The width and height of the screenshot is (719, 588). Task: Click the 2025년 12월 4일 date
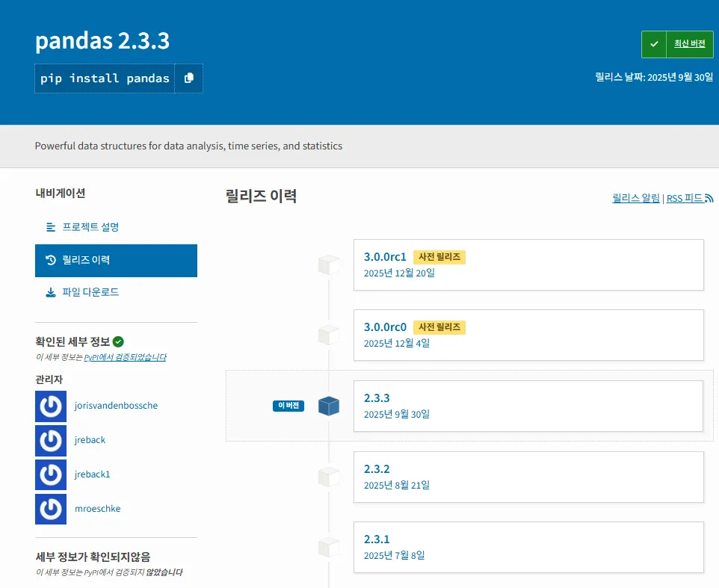coord(397,343)
